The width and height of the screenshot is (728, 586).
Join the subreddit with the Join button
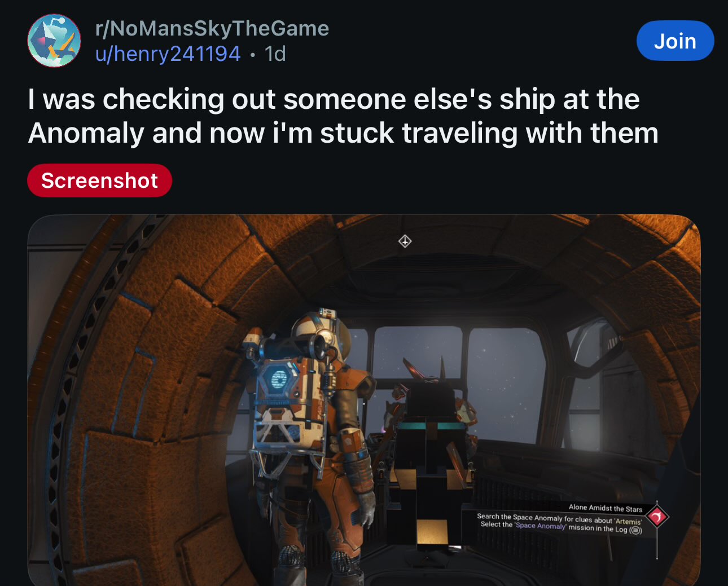tap(675, 41)
